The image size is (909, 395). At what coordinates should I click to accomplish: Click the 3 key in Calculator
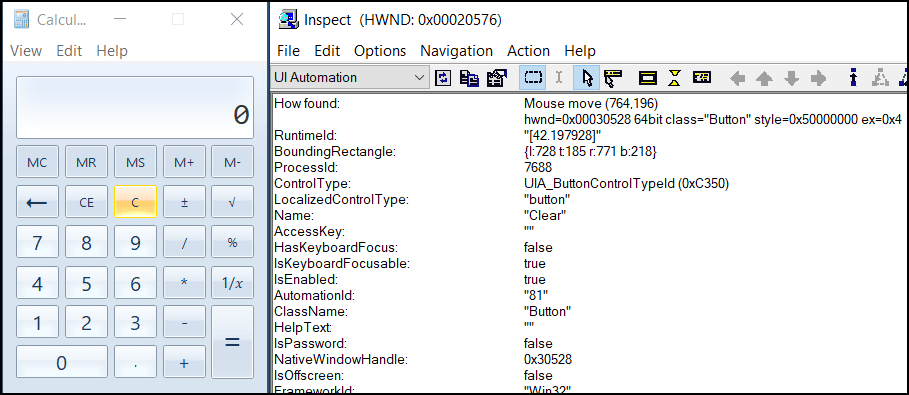(135, 322)
